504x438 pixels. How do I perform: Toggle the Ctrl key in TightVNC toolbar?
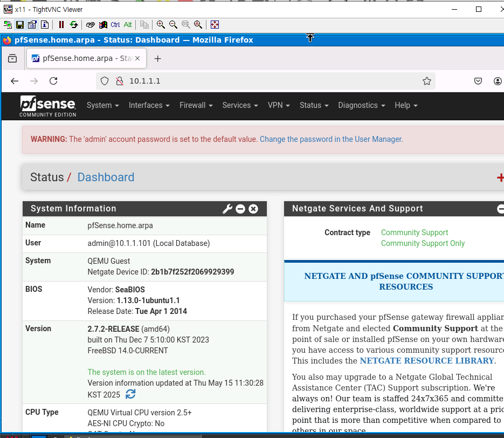(x=115, y=24)
